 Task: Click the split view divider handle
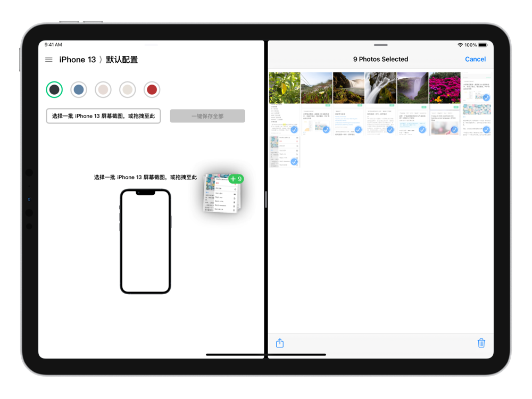click(x=266, y=199)
